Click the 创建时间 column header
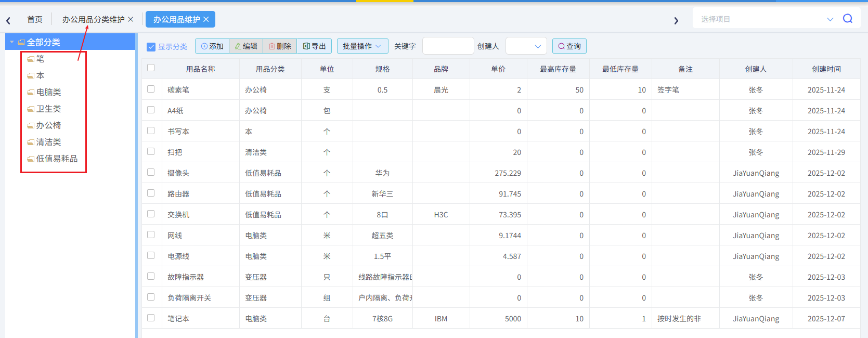Screen dimensions: 868x338 point(826,69)
